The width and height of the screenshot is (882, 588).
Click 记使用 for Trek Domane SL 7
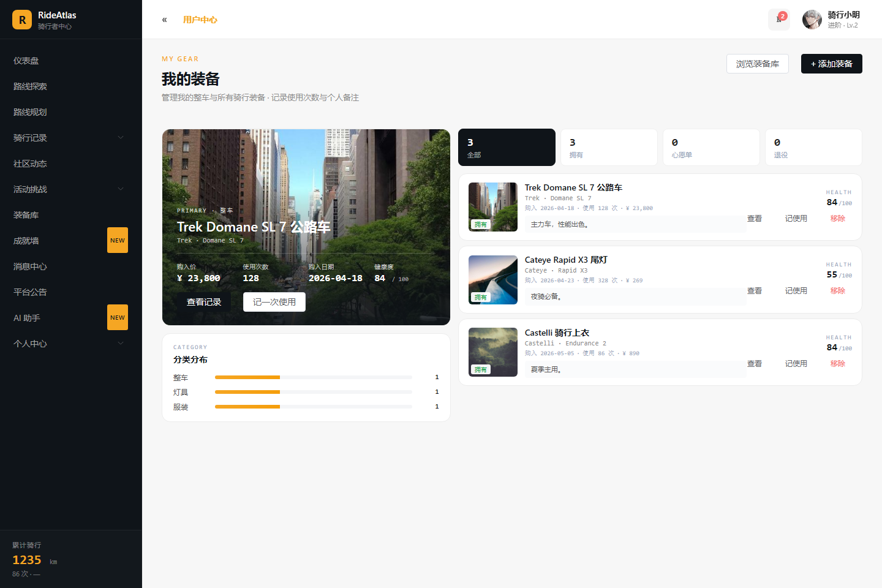[x=796, y=219]
